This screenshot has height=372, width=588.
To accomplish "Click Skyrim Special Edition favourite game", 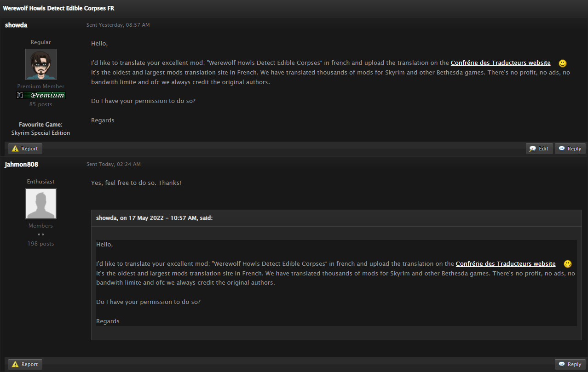I will click(x=41, y=133).
